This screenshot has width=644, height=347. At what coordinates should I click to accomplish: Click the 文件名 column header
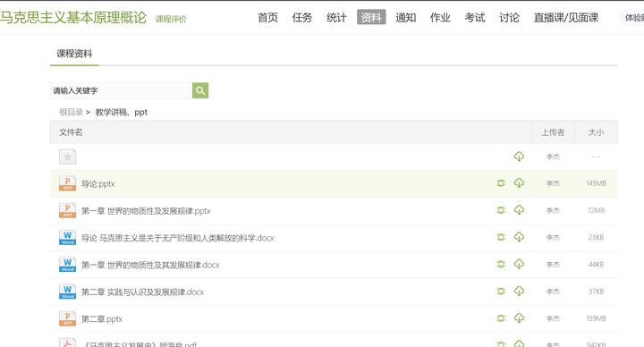71,132
